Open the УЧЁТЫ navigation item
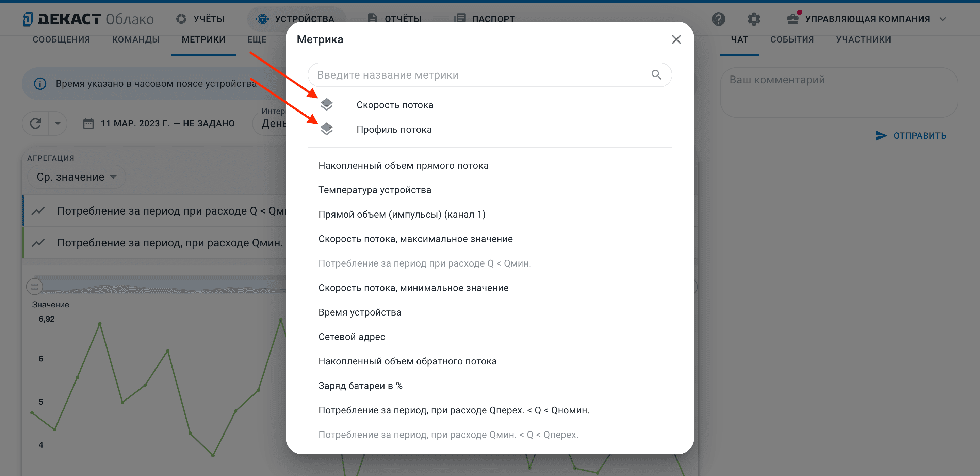 [x=200, y=19]
